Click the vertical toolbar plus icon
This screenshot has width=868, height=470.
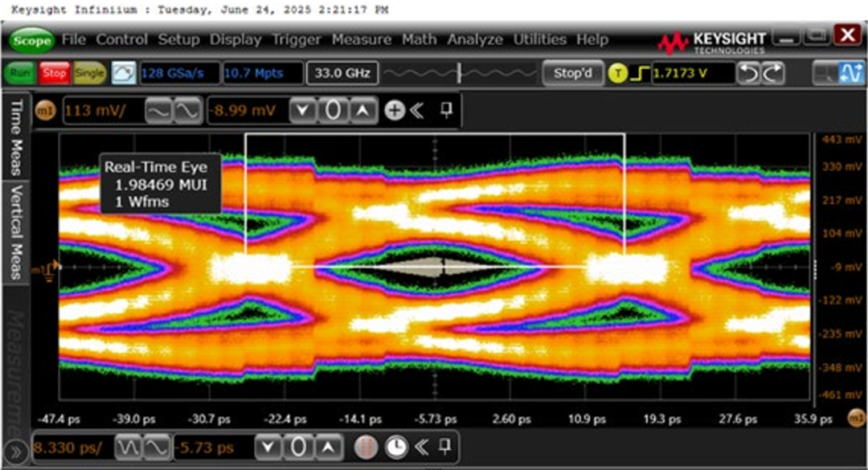click(394, 111)
